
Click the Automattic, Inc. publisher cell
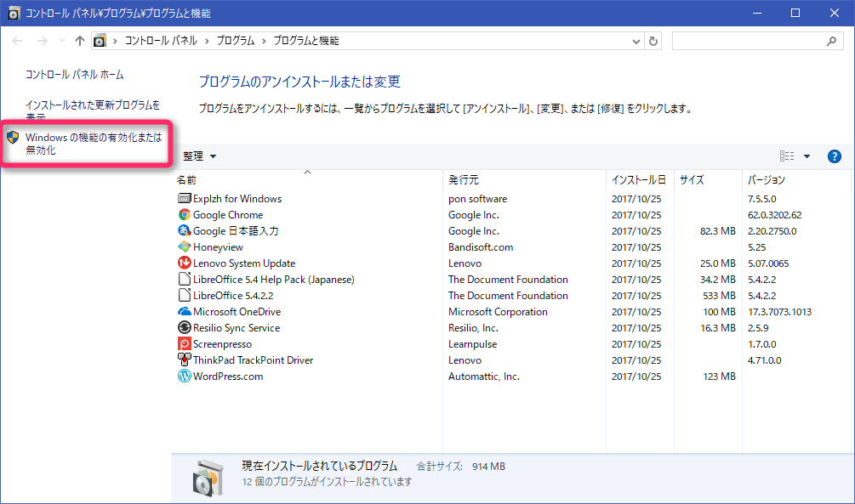pos(484,376)
